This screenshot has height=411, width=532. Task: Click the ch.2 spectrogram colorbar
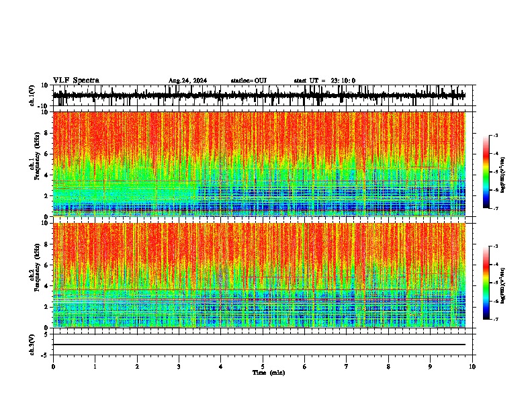(486, 283)
